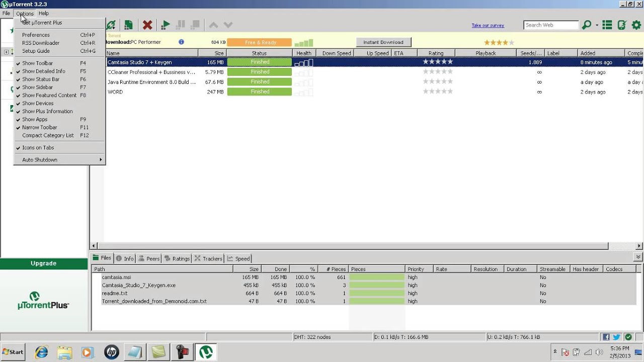
Task: Click in the Search Web field
Action: point(551,25)
